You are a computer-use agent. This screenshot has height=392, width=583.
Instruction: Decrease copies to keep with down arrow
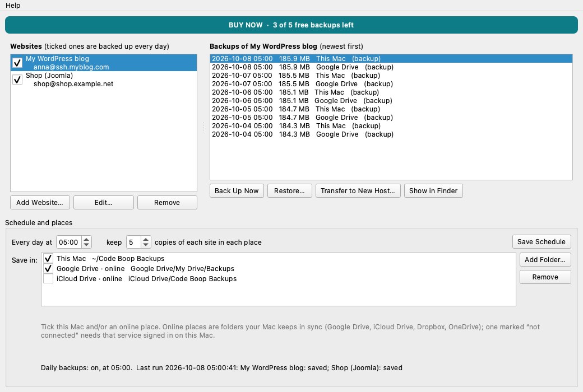point(146,245)
